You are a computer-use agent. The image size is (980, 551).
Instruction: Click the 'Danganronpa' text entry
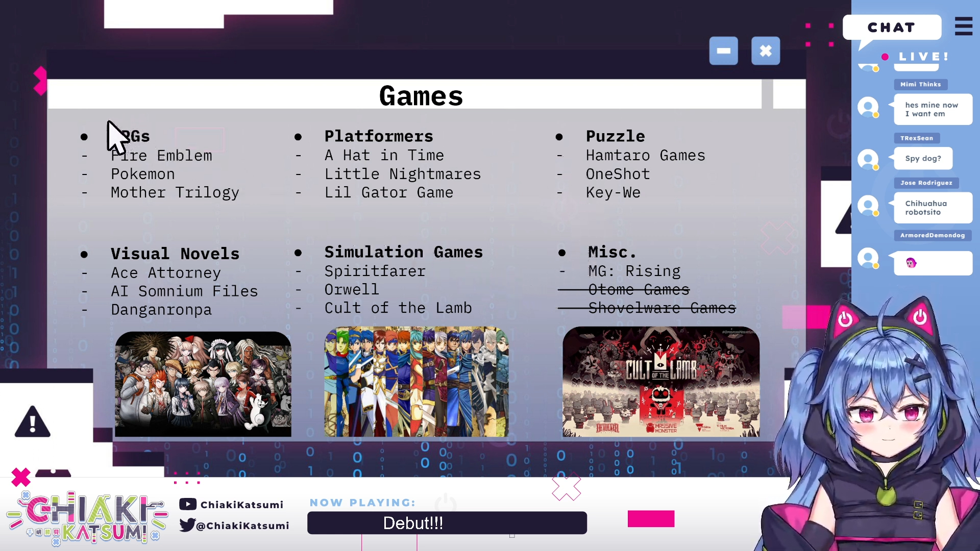(x=161, y=310)
